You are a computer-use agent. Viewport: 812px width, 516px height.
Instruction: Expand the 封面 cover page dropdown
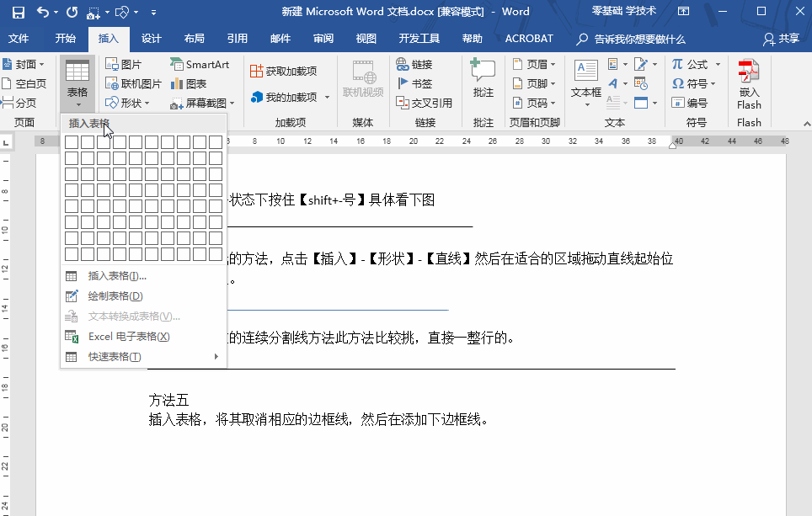click(41, 65)
